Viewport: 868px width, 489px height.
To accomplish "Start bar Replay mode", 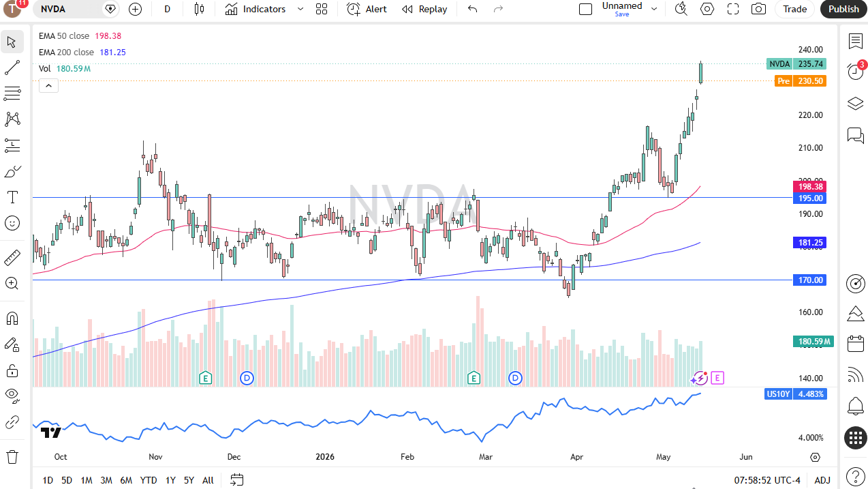I will point(424,9).
